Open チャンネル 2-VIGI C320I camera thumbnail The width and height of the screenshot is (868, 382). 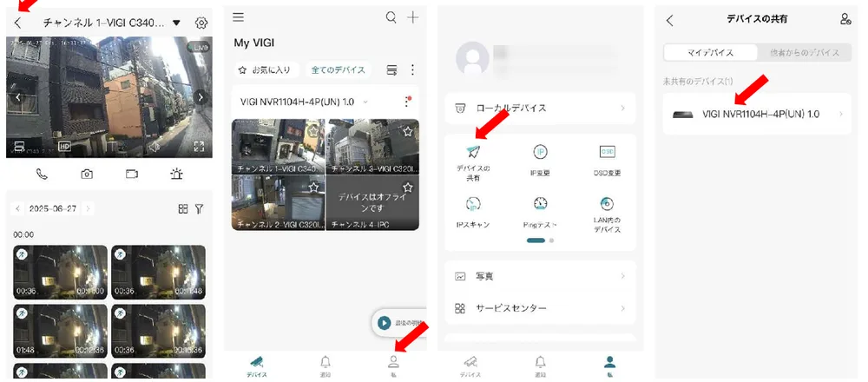[279, 202]
